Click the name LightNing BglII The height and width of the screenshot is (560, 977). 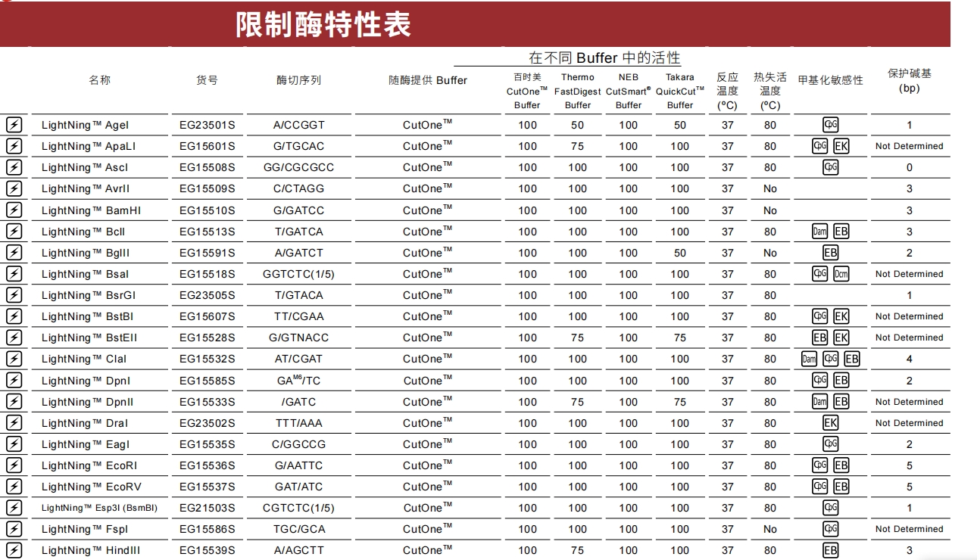86,253
